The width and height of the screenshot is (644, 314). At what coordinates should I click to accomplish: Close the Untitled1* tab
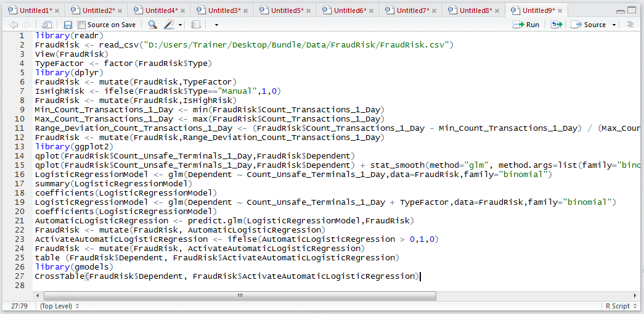57,10
